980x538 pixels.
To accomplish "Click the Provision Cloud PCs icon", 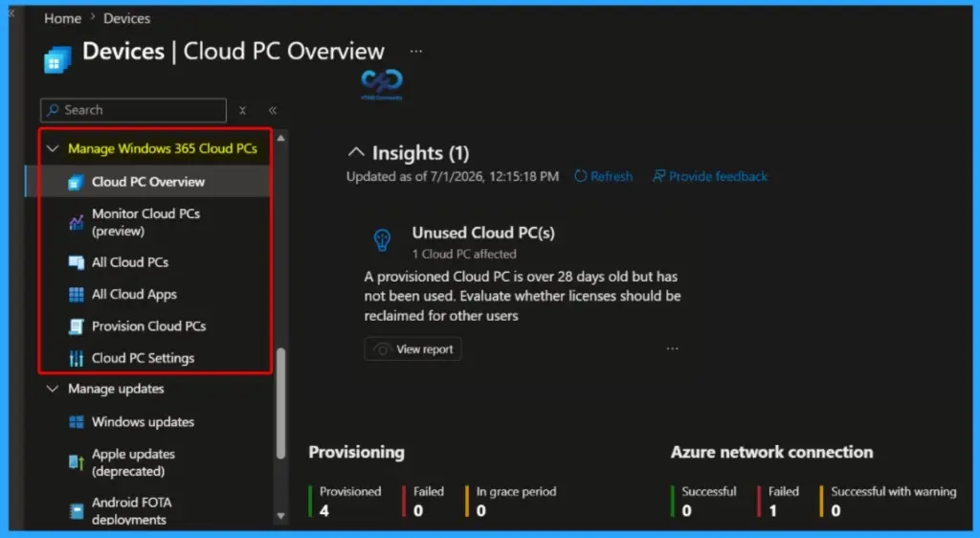I will 76,326.
